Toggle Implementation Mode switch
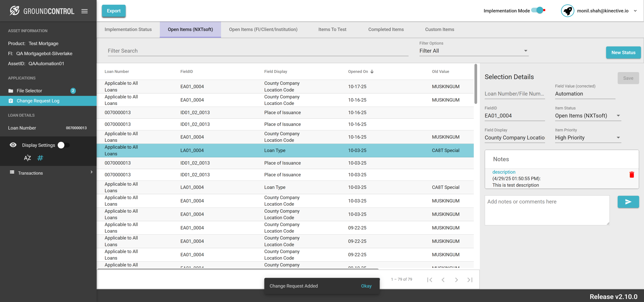This screenshot has width=644, height=302. coord(538,11)
